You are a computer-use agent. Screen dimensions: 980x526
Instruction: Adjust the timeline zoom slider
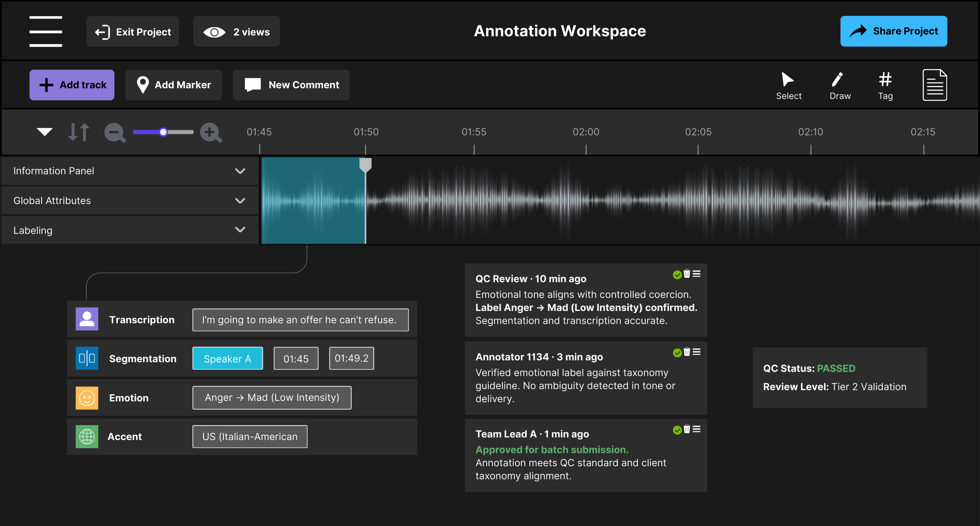[163, 132]
